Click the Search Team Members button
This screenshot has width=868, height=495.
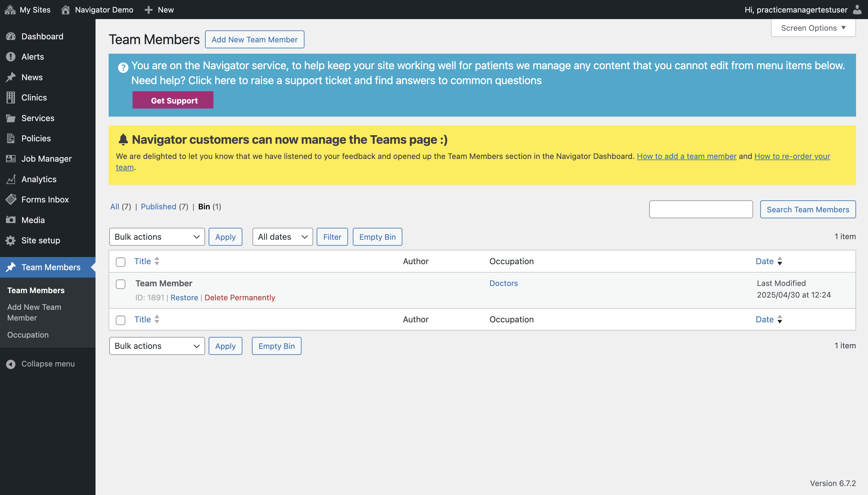click(808, 209)
